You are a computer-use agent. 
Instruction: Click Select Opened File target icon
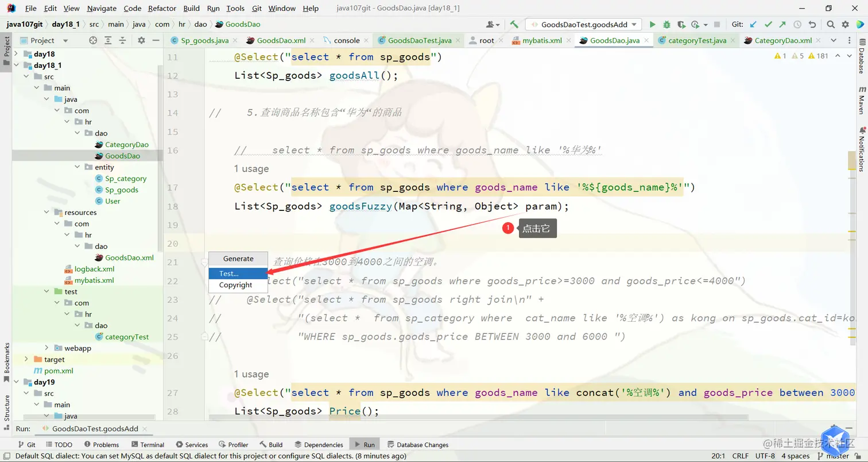tap(93, 40)
